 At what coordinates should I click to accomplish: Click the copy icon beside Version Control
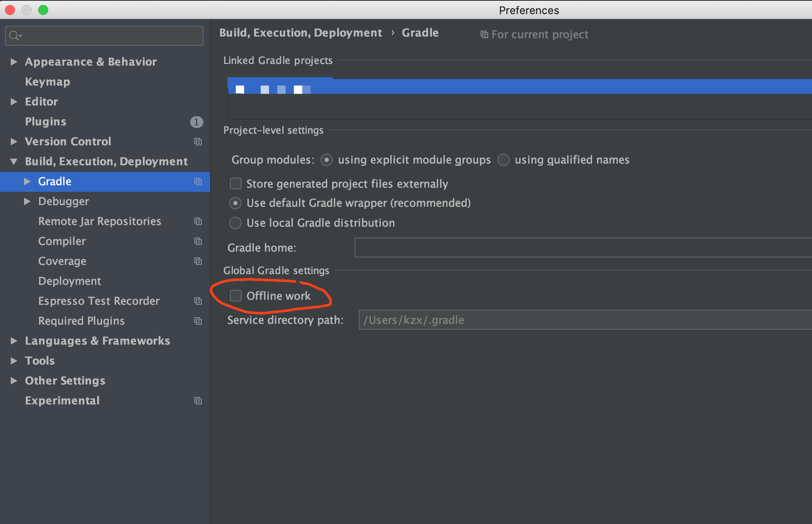pos(198,142)
